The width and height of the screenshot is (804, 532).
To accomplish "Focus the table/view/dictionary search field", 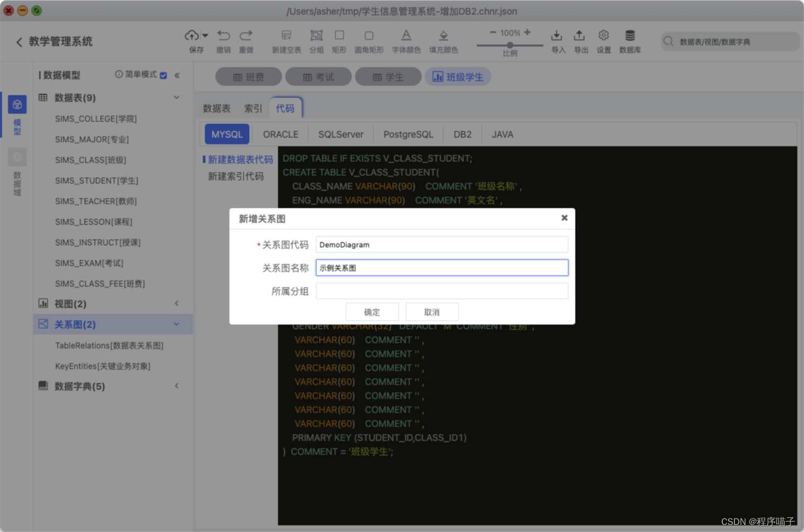I will (730, 42).
